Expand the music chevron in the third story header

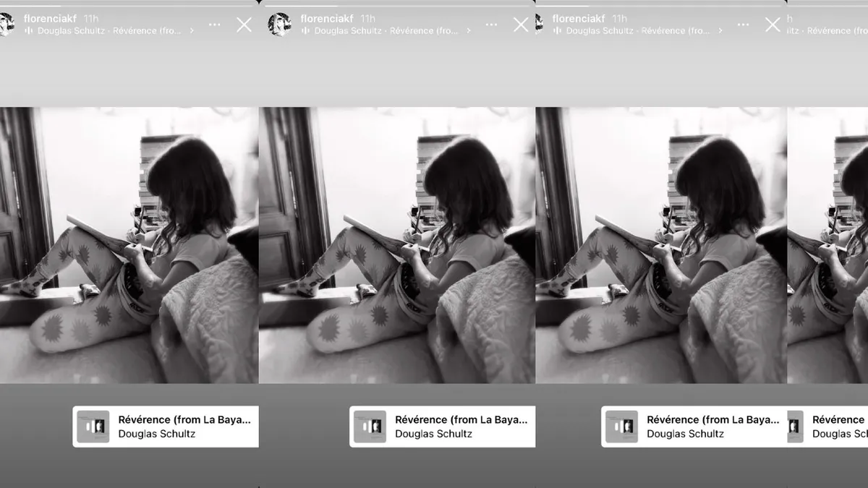720,31
